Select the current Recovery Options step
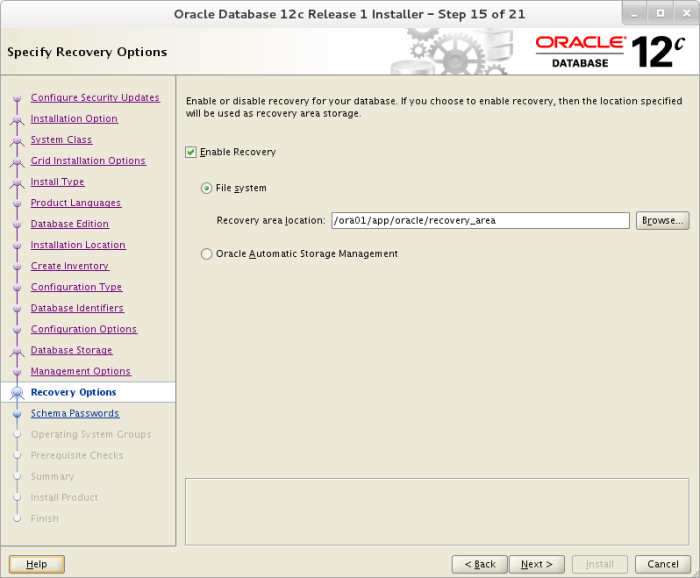Image resolution: width=700 pixels, height=578 pixels. point(74,392)
